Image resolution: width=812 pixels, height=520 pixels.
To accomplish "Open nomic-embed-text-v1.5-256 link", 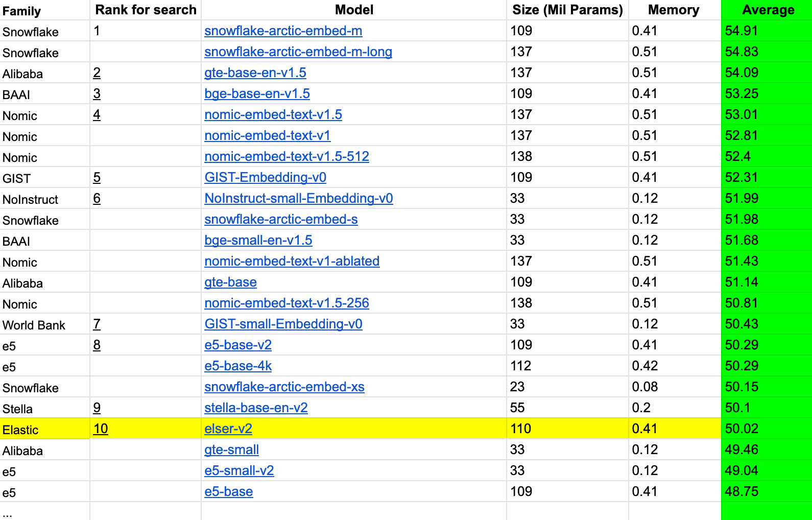I will 287,303.
